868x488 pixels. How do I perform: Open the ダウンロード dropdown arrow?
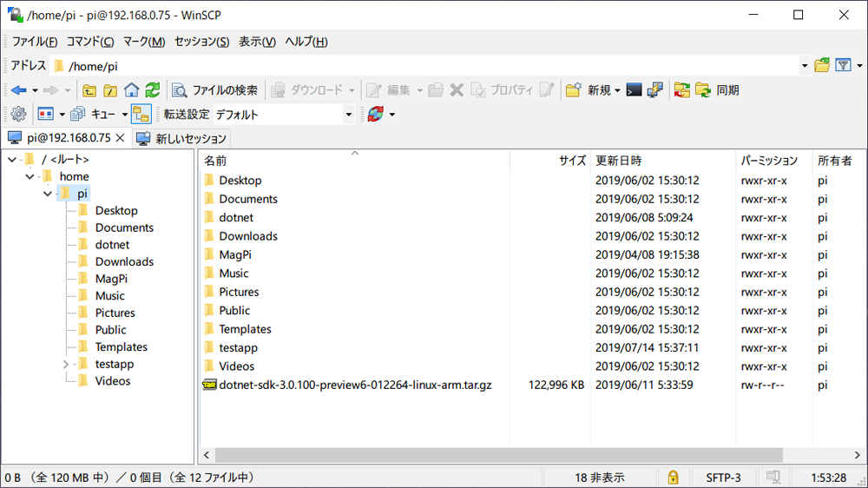351,90
